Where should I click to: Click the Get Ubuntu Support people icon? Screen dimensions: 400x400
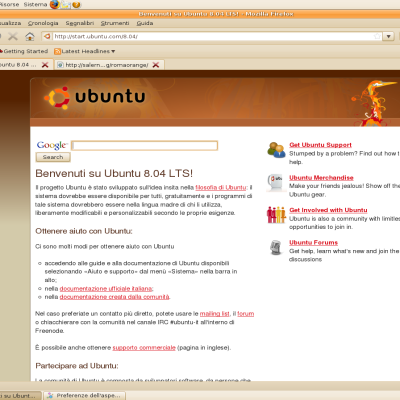pyautogui.click(x=276, y=150)
